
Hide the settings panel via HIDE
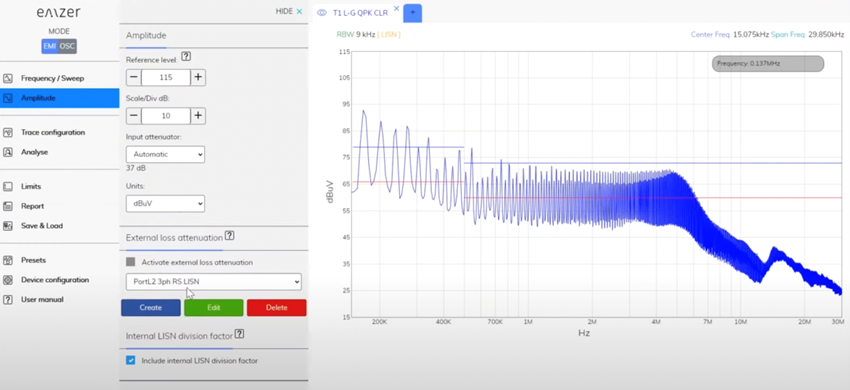[x=289, y=11]
